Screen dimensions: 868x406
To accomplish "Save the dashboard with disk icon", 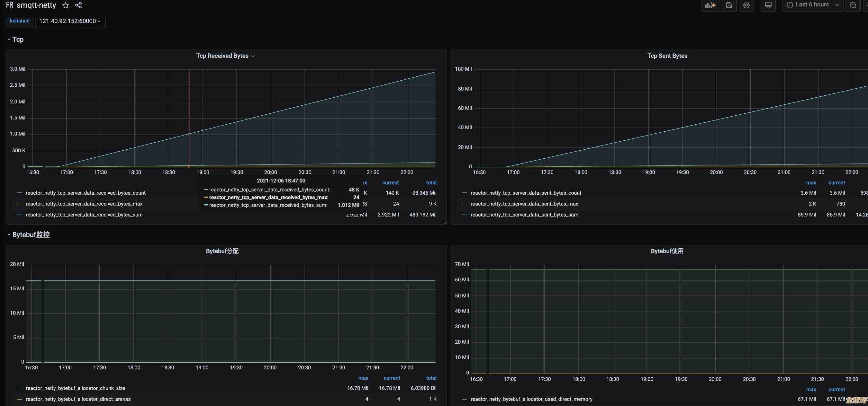I will point(729,5).
